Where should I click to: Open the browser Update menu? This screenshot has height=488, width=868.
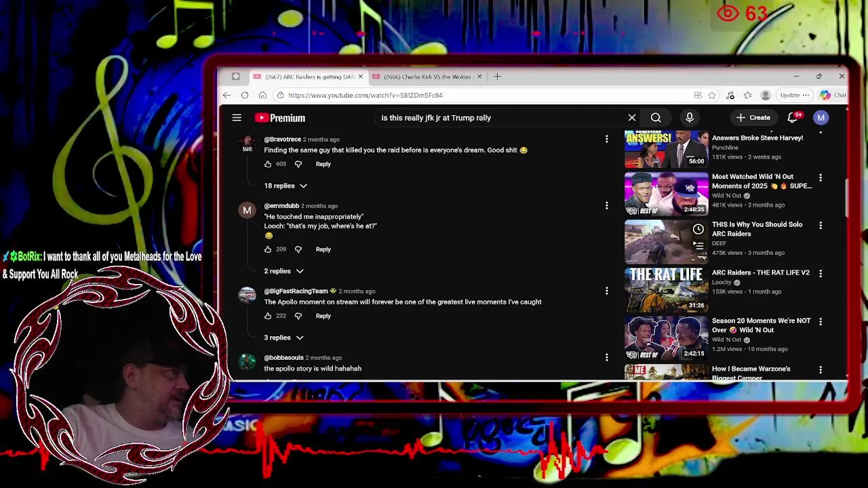[794, 95]
